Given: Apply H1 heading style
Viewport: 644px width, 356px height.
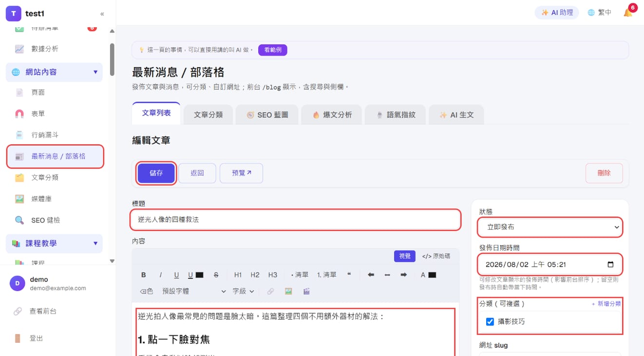Looking at the screenshot, I should (x=238, y=275).
